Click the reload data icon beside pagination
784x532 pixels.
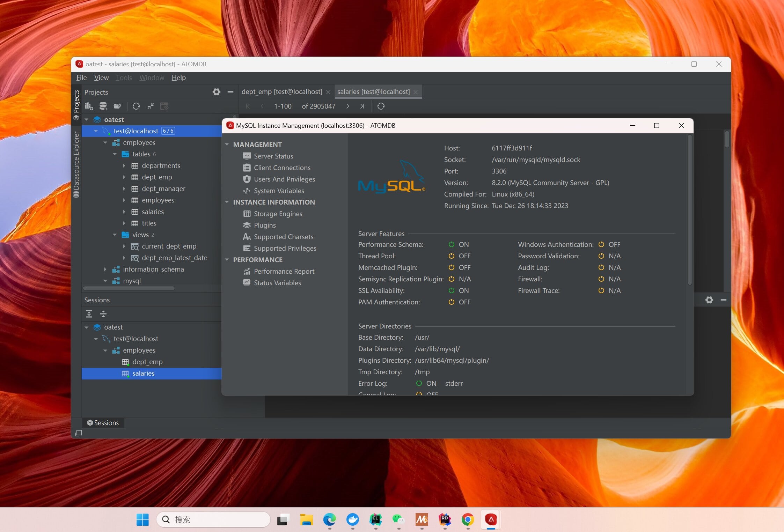pyautogui.click(x=381, y=106)
